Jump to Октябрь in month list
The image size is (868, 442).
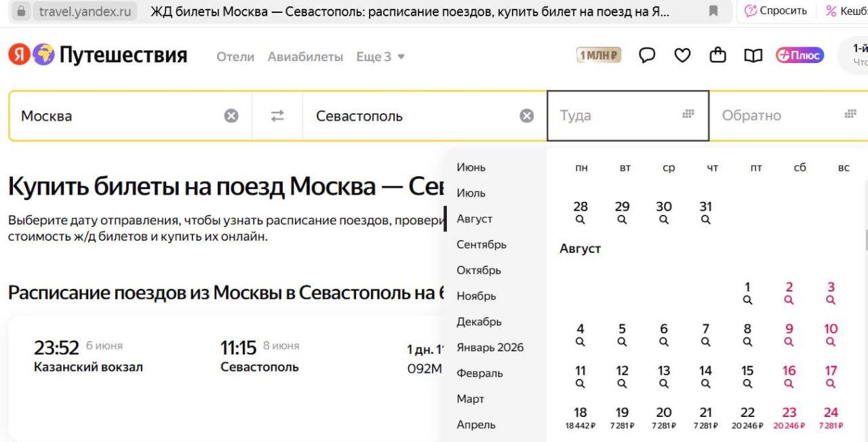(x=479, y=270)
